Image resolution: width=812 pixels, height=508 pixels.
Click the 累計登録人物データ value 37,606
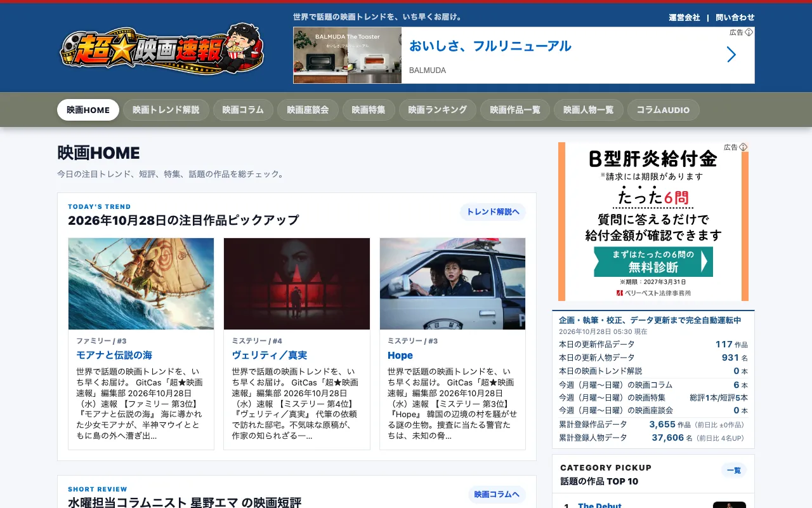tap(668, 438)
